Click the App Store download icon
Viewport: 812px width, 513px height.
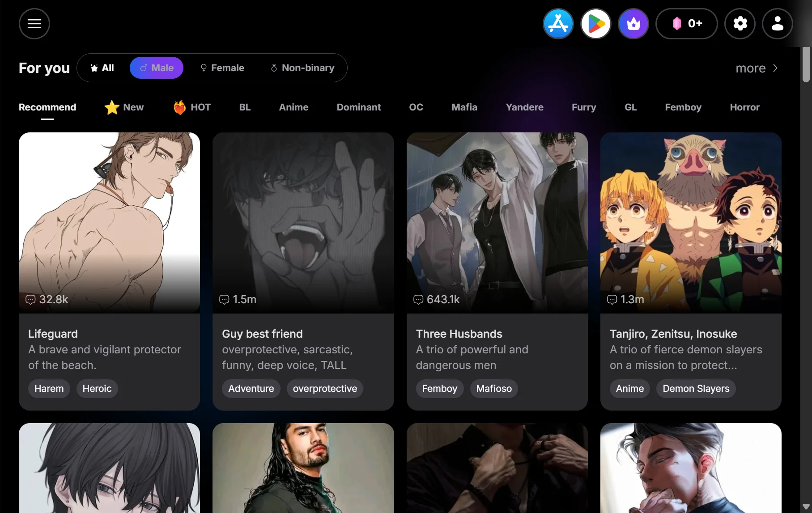click(558, 24)
